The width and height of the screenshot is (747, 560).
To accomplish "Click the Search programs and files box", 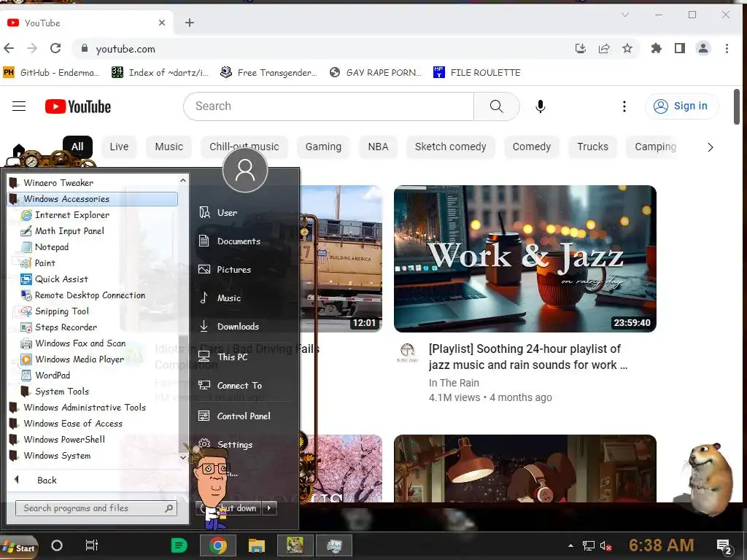I will coord(96,508).
